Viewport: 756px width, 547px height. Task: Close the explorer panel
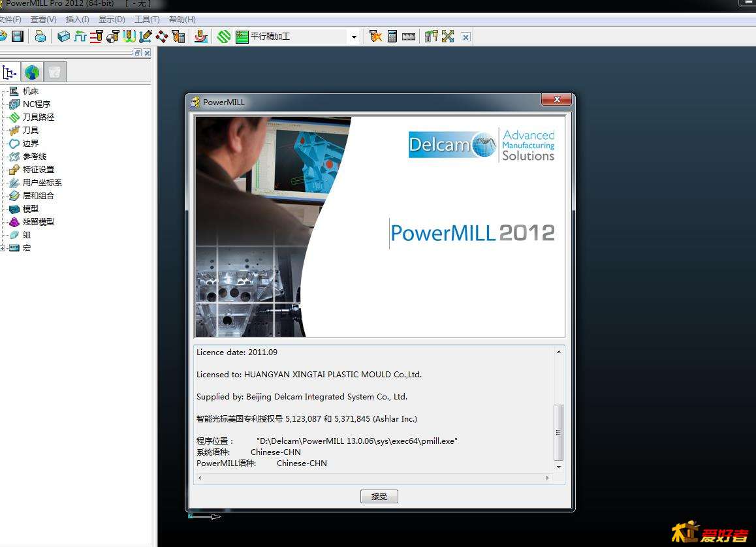point(147,52)
